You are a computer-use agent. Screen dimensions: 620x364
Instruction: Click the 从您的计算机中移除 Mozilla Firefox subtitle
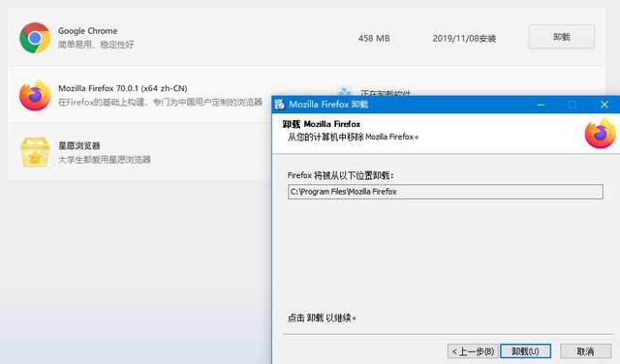(353, 137)
